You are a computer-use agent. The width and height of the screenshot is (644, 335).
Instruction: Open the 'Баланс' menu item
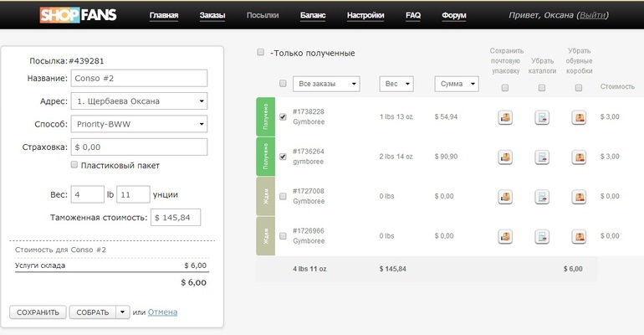coord(313,15)
